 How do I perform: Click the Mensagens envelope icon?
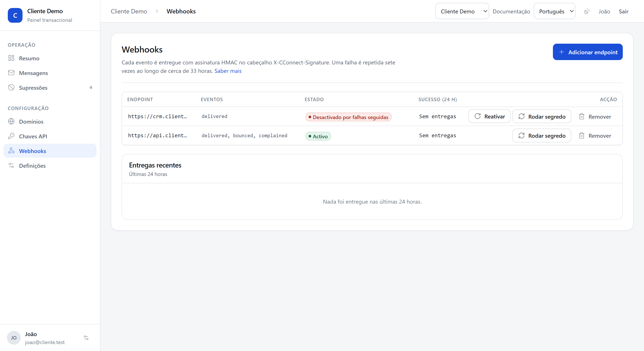coord(11,73)
